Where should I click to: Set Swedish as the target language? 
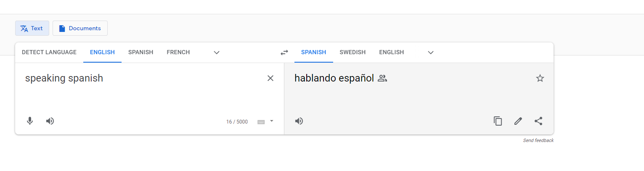coord(352,53)
